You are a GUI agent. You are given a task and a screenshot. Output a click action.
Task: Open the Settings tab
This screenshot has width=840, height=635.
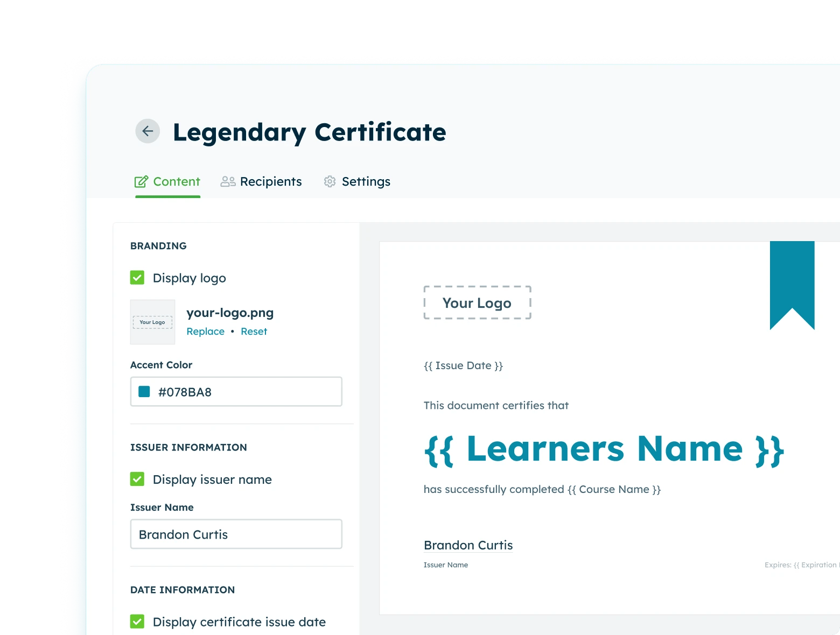[366, 181]
